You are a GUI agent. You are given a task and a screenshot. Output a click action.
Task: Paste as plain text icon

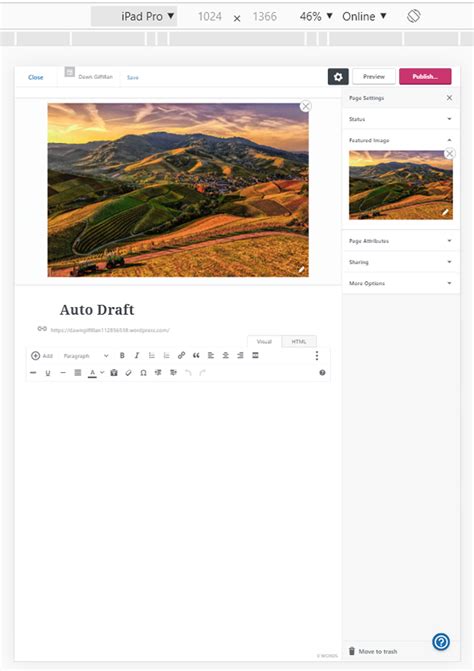114,373
